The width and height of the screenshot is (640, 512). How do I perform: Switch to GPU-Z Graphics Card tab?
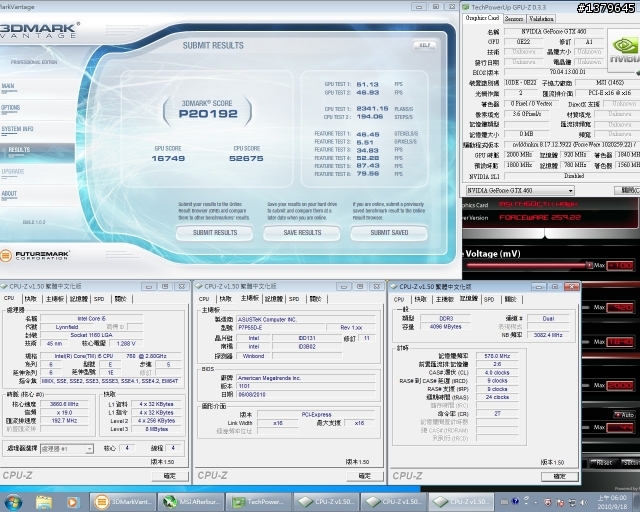[482, 18]
